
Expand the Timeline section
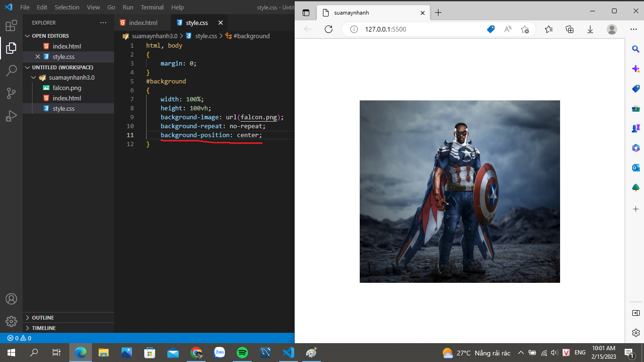[x=68, y=328]
